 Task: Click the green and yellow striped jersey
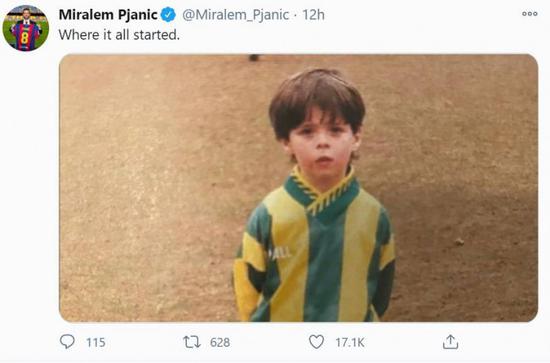coord(314,251)
